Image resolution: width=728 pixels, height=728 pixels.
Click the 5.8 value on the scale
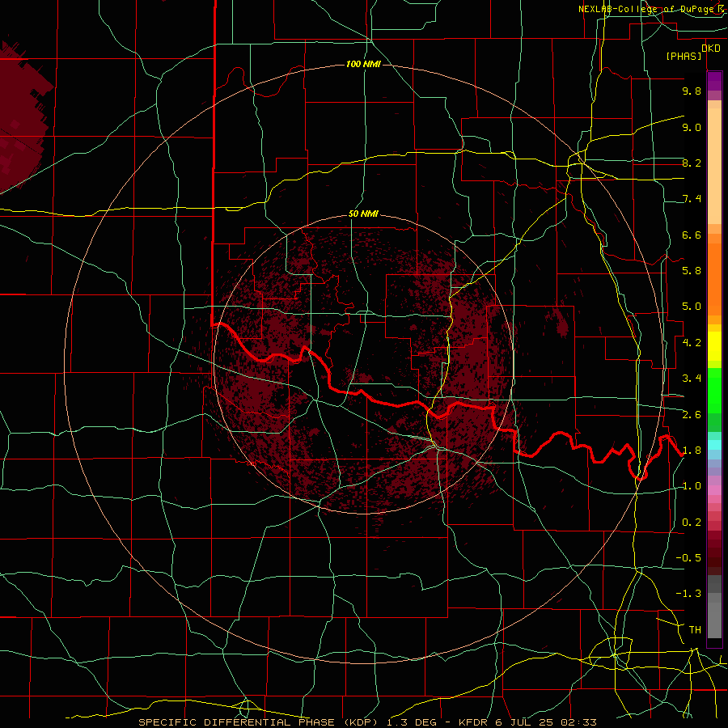(x=692, y=271)
